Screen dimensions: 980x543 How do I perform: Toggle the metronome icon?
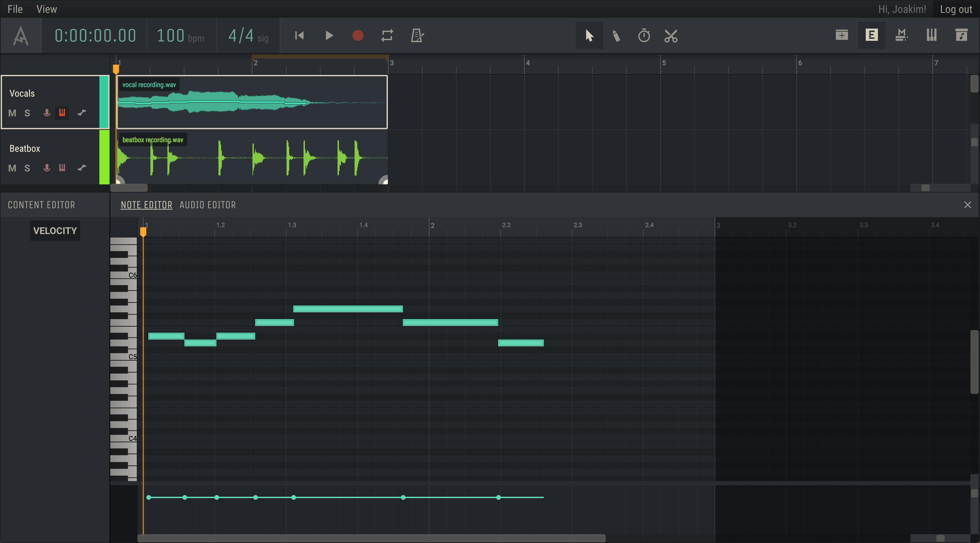417,36
